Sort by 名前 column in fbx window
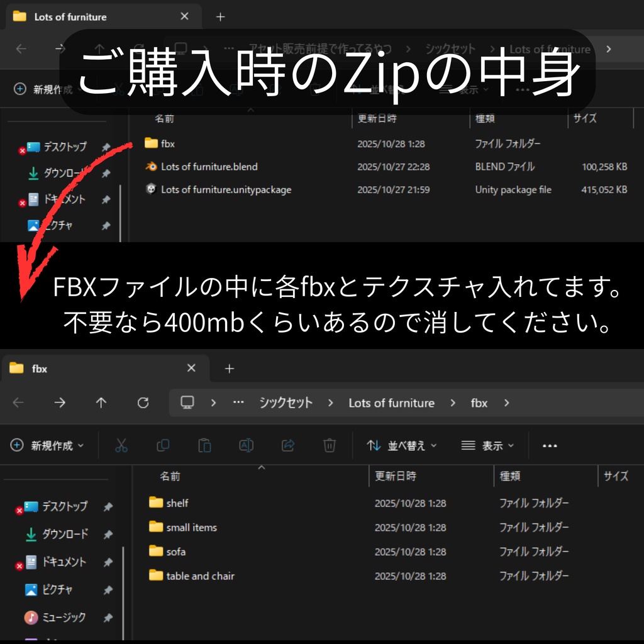This screenshot has height=644, width=644. coord(170,476)
